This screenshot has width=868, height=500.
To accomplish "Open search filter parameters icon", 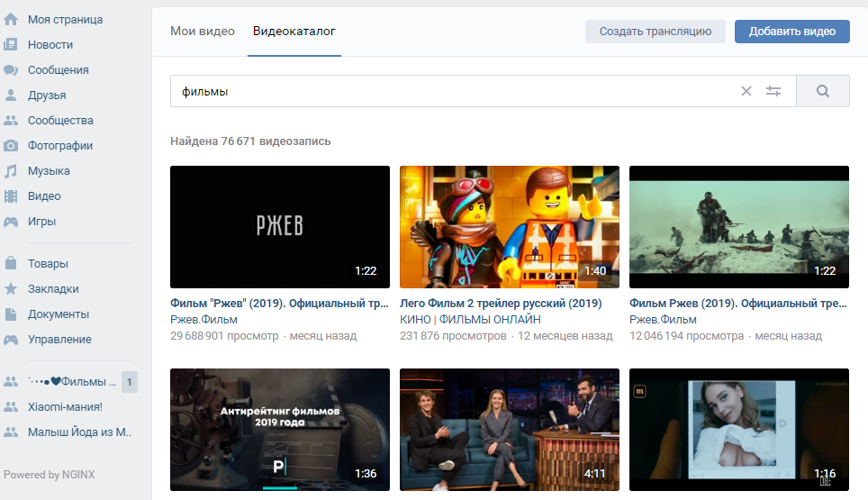I will (x=773, y=91).
